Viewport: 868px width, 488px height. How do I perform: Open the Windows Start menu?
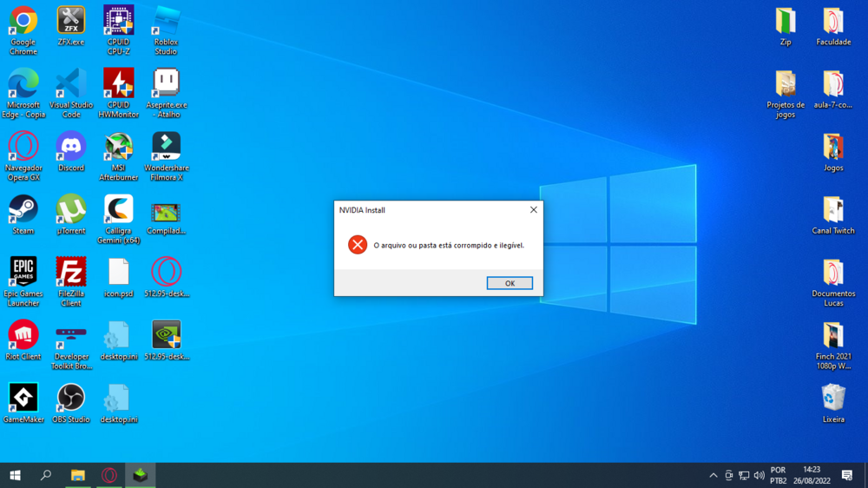point(15,475)
